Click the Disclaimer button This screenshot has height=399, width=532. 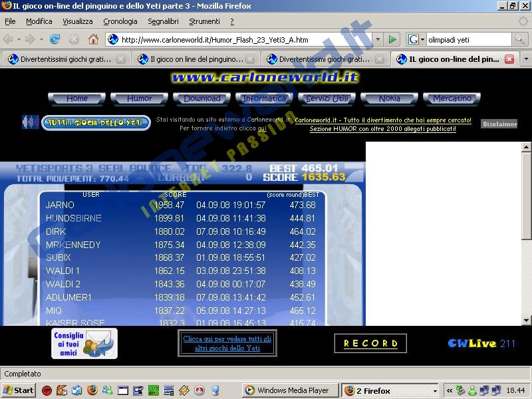(x=499, y=124)
